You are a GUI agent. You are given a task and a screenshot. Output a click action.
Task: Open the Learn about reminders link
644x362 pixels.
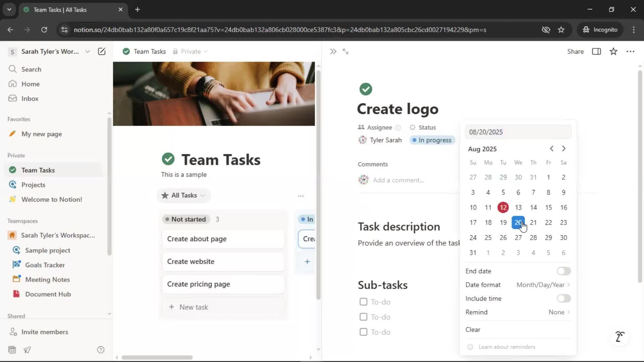coord(506,347)
